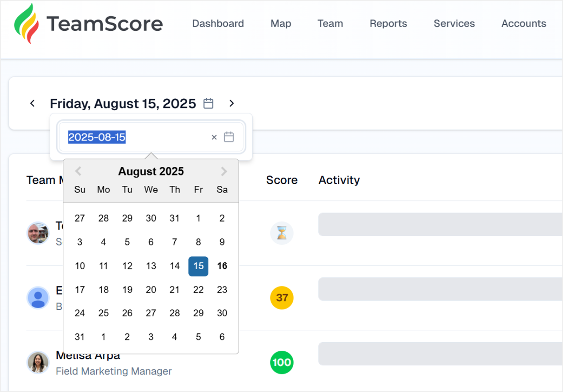Pick the bold date 16 in the calendar

click(222, 266)
